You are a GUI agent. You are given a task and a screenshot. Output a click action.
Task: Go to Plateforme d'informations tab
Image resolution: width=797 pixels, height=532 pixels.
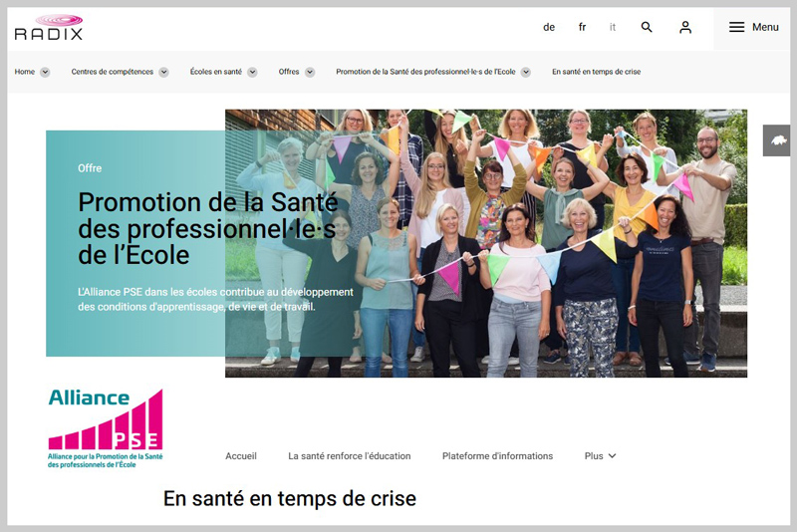(497, 455)
